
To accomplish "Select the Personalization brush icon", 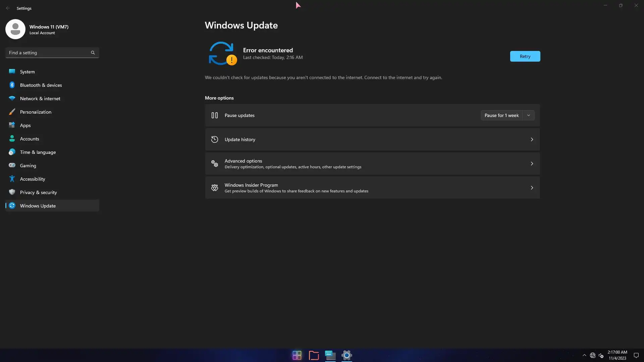I will [x=12, y=112].
